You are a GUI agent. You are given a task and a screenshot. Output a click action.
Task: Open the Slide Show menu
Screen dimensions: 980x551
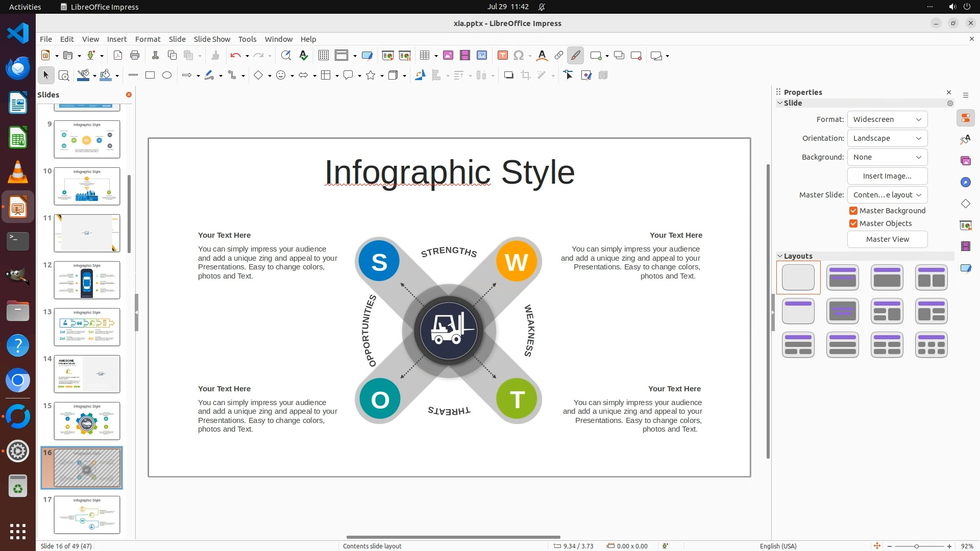212,39
